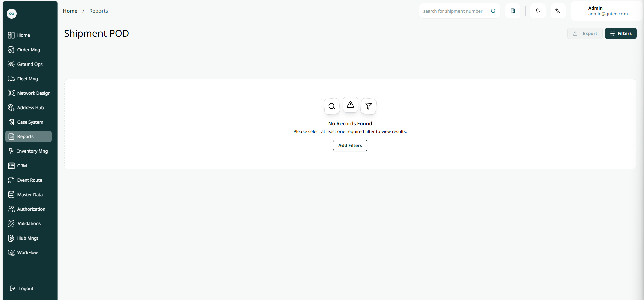Open the Filters panel button
This screenshot has height=300, width=644.
[620, 33]
